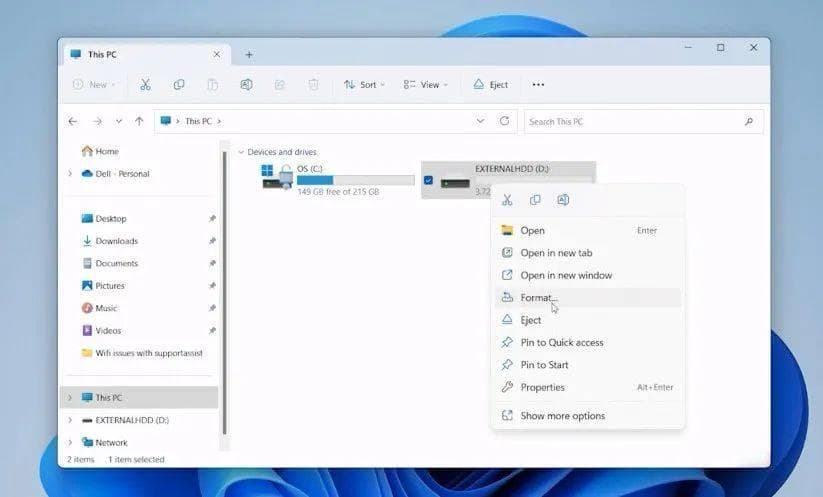Add a new tab with the plus button
823x497 pixels.
[x=249, y=55]
